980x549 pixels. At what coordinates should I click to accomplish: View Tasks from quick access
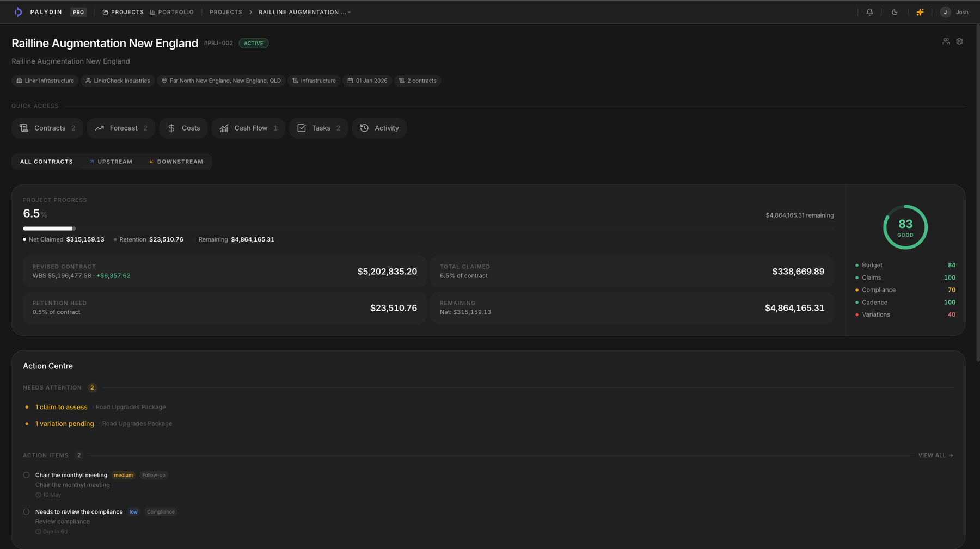click(318, 128)
